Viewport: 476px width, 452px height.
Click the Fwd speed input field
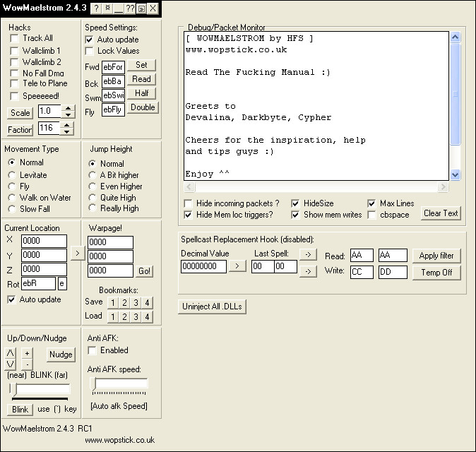(113, 67)
